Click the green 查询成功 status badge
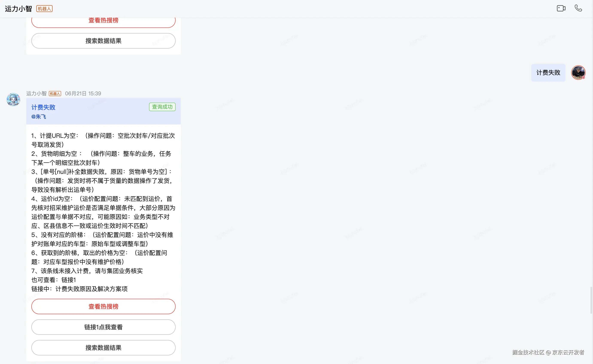Viewport: 593px width, 364px height. click(162, 107)
